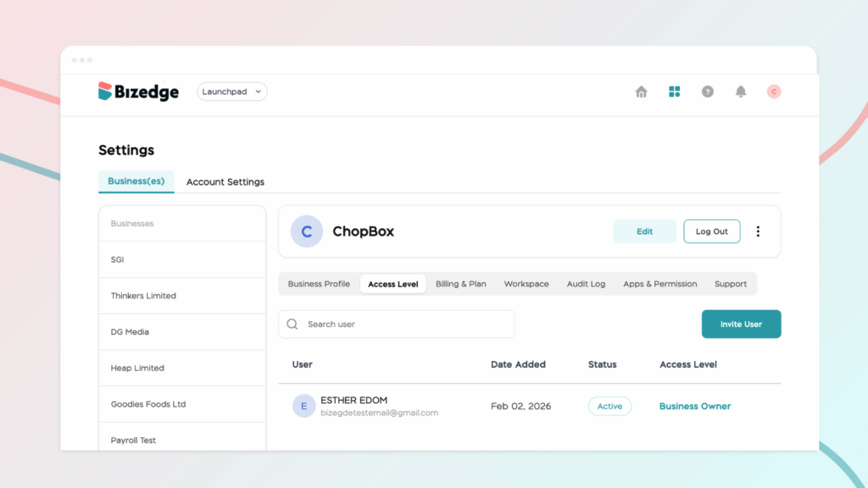Open the Billing & Plan tab
868x488 pixels.
coord(460,284)
